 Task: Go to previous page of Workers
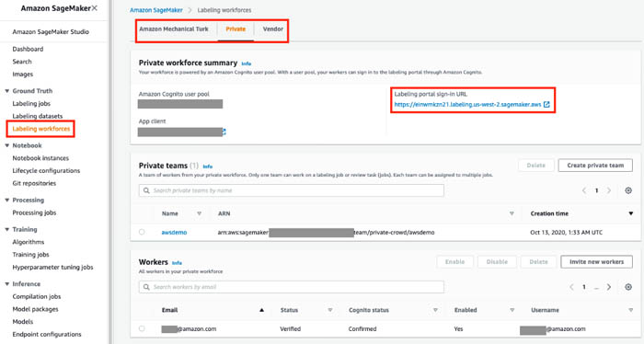point(571,287)
